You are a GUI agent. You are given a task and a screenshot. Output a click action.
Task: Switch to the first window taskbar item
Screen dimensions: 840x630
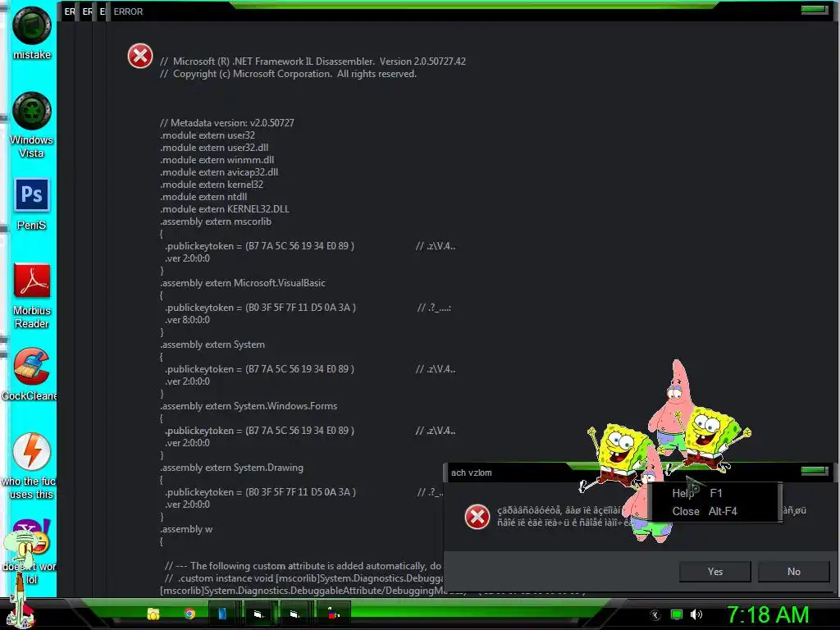point(258,614)
